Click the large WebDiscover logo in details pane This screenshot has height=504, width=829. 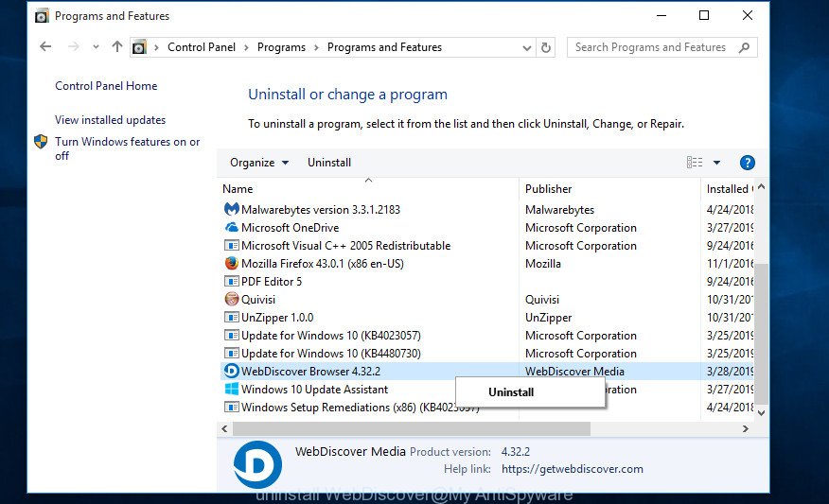[257, 465]
